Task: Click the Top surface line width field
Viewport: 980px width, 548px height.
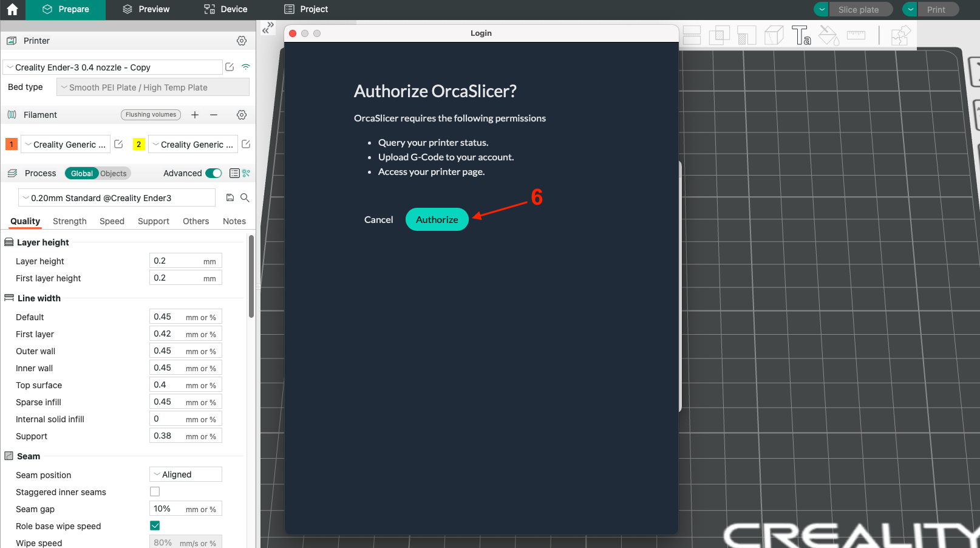Action: click(x=186, y=385)
